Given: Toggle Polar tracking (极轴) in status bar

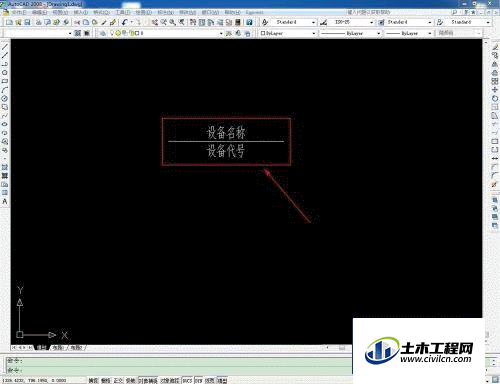Looking at the screenshot, I should 130,380.
